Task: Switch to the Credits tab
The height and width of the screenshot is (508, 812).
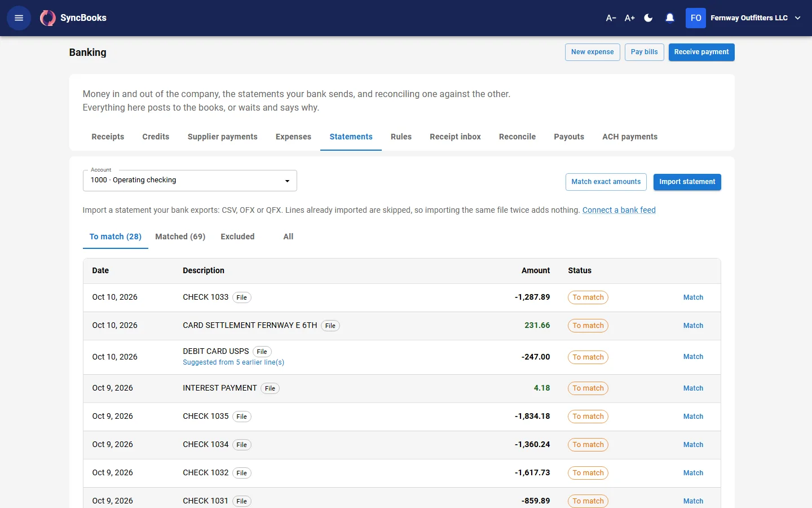Action: 156,137
